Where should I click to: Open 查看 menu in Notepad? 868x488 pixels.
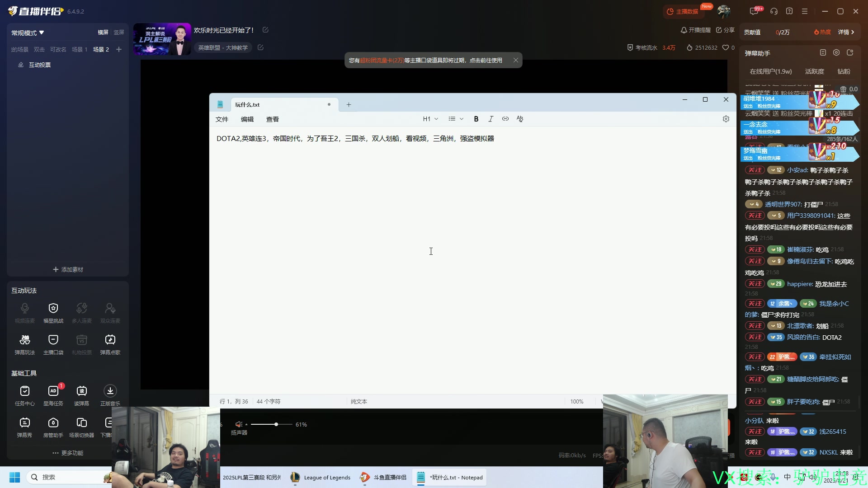273,119
